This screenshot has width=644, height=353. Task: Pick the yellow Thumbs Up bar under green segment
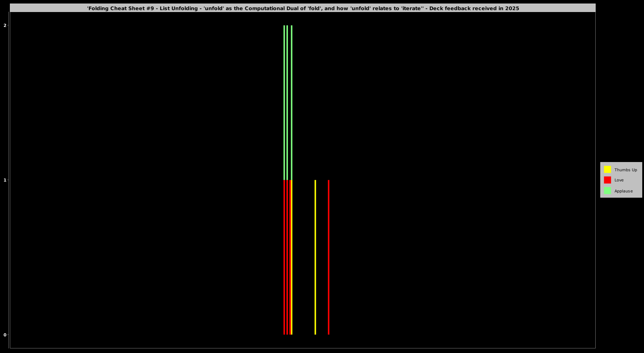(292, 257)
